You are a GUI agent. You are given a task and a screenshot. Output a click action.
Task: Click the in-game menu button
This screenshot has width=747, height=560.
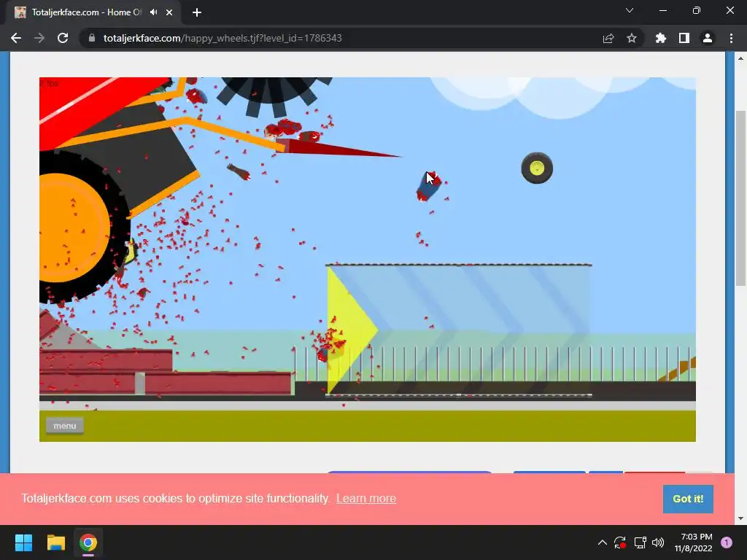tap(65, 426)
